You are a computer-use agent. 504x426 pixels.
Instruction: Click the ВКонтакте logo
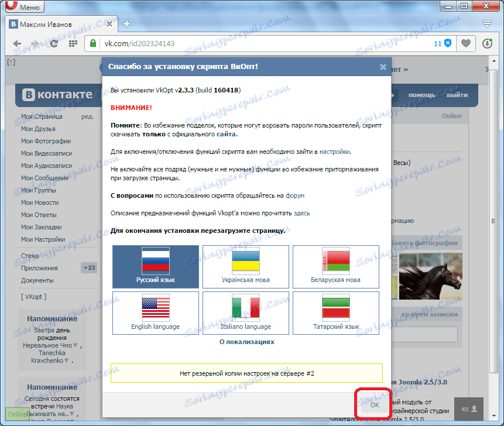pos(57,94)
